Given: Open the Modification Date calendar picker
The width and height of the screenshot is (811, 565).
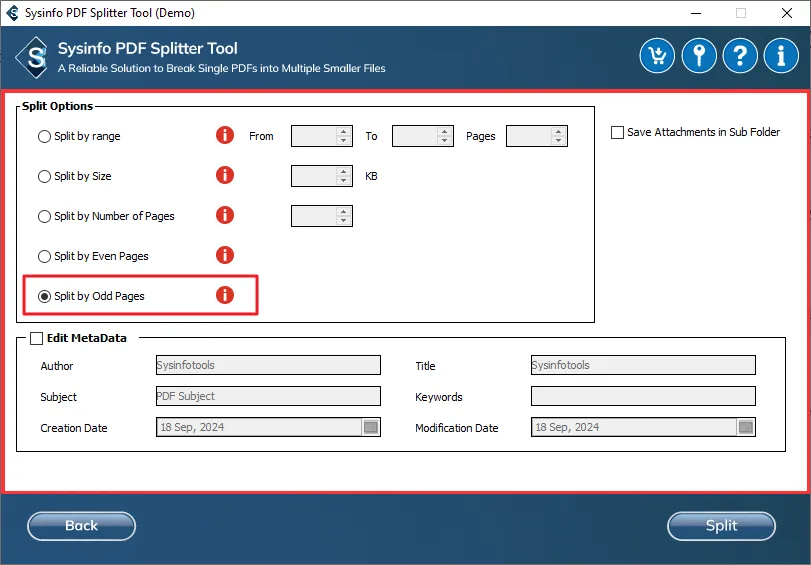Looking at the screenshot, I should click(746, 427).
